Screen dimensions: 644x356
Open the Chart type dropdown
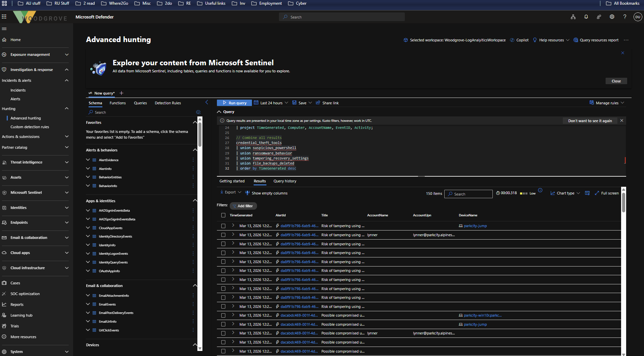[x=565, y=193]
